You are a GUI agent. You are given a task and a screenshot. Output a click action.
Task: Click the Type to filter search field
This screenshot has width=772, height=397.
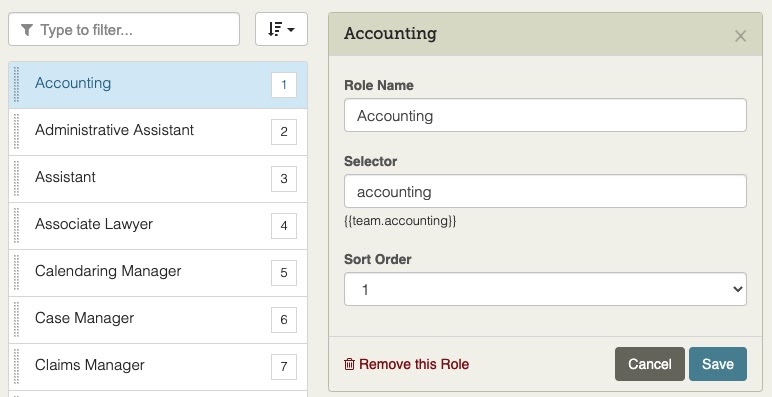(124, 30)
